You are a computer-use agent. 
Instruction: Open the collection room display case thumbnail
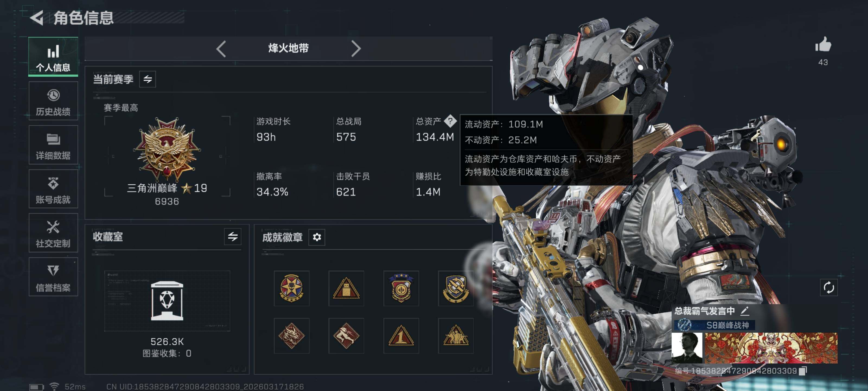(167, 301)
